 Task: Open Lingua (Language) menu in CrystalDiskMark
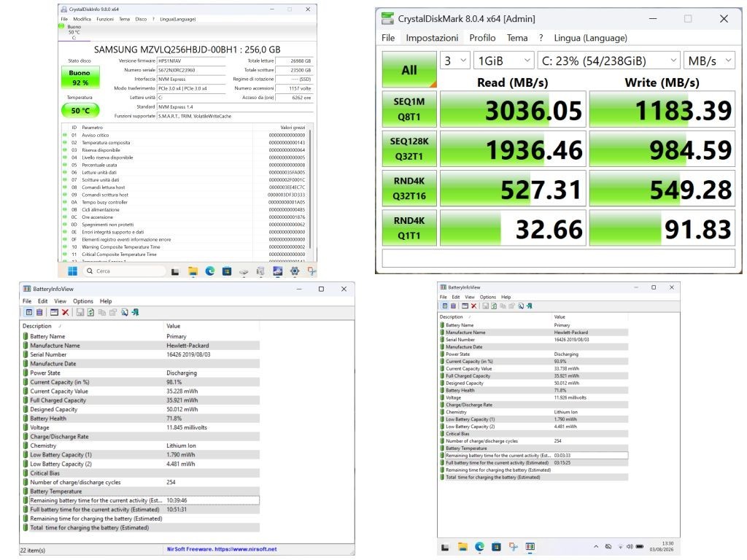590,38
